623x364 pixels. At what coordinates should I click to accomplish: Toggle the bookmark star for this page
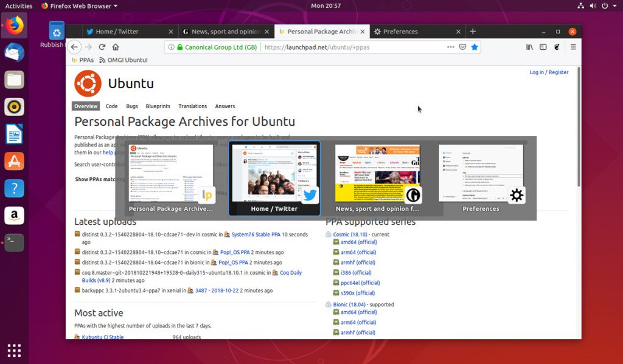click(475, 47)
